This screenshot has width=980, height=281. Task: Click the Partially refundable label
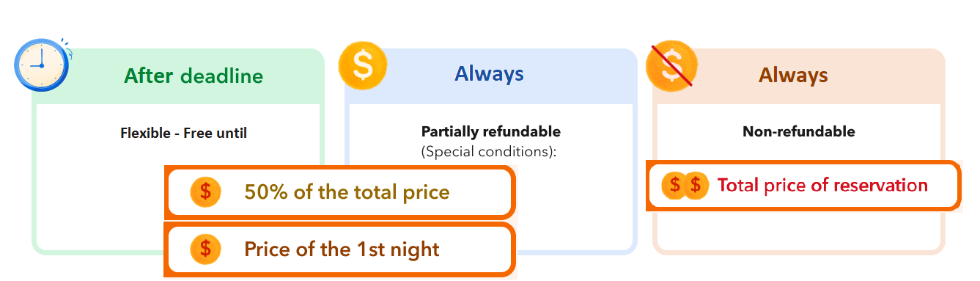491,132
